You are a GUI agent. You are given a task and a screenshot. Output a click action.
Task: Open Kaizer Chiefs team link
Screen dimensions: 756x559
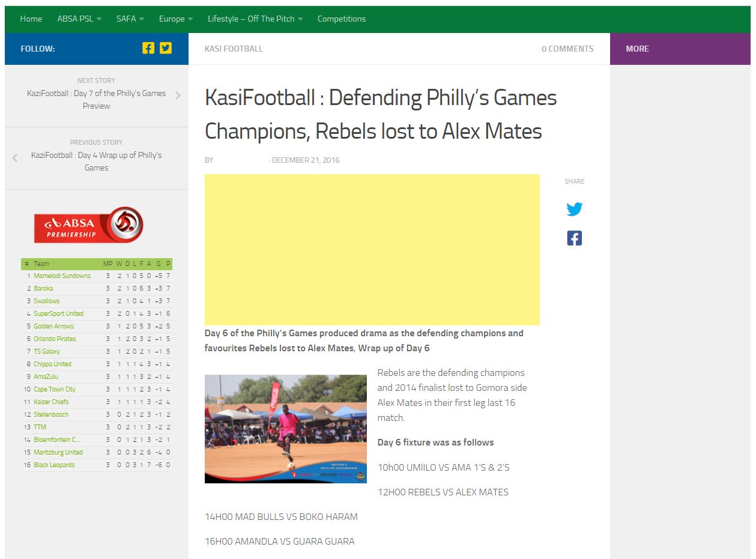(x=51, y=402)
